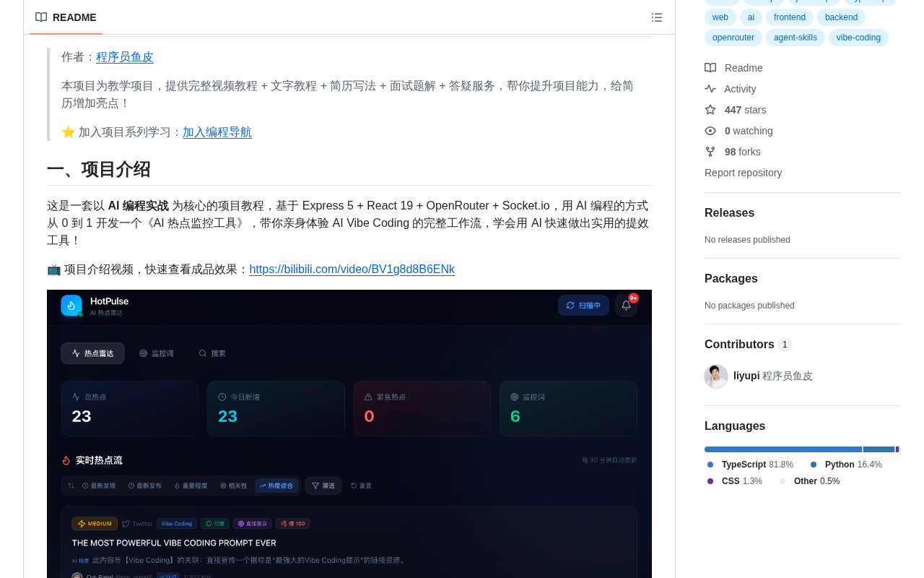Click the README book icon

point(41,17)
